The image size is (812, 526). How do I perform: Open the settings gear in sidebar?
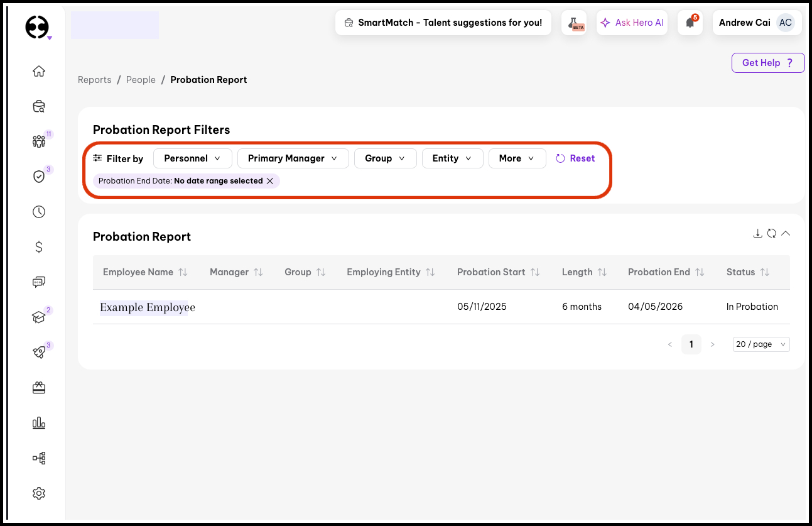coord(39,493)
